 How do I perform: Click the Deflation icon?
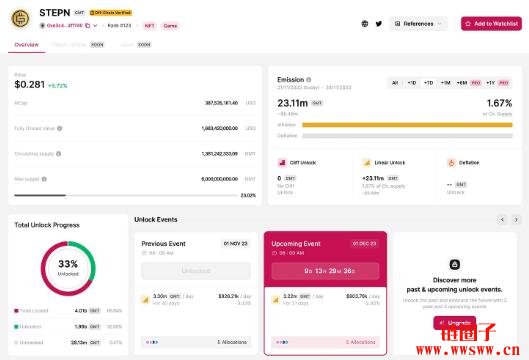coord(451,163)
